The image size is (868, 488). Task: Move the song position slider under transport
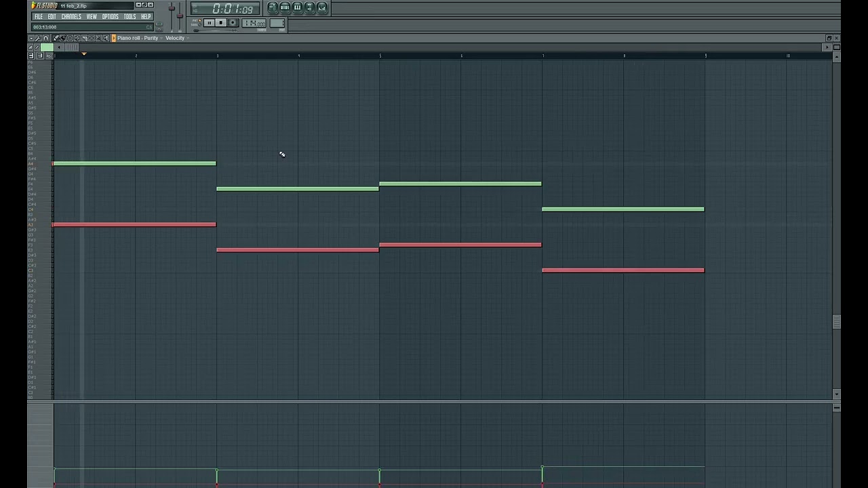[x=197, y=30]
